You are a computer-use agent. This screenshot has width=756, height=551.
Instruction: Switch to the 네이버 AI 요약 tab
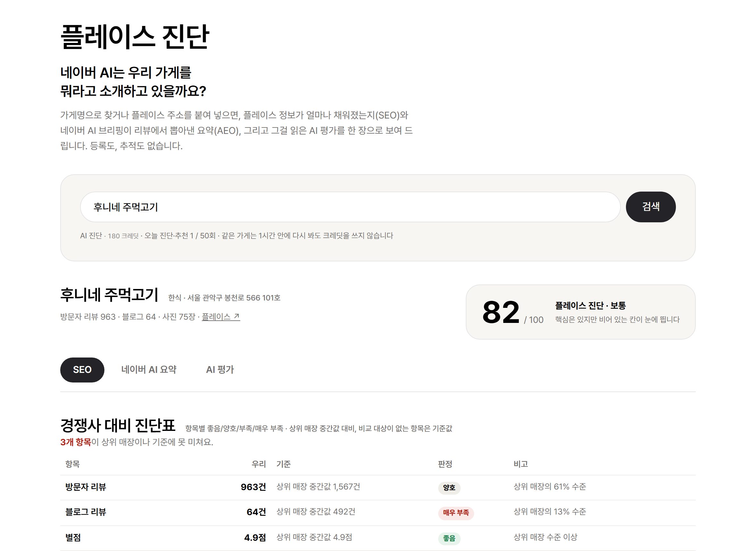(149, 370)
